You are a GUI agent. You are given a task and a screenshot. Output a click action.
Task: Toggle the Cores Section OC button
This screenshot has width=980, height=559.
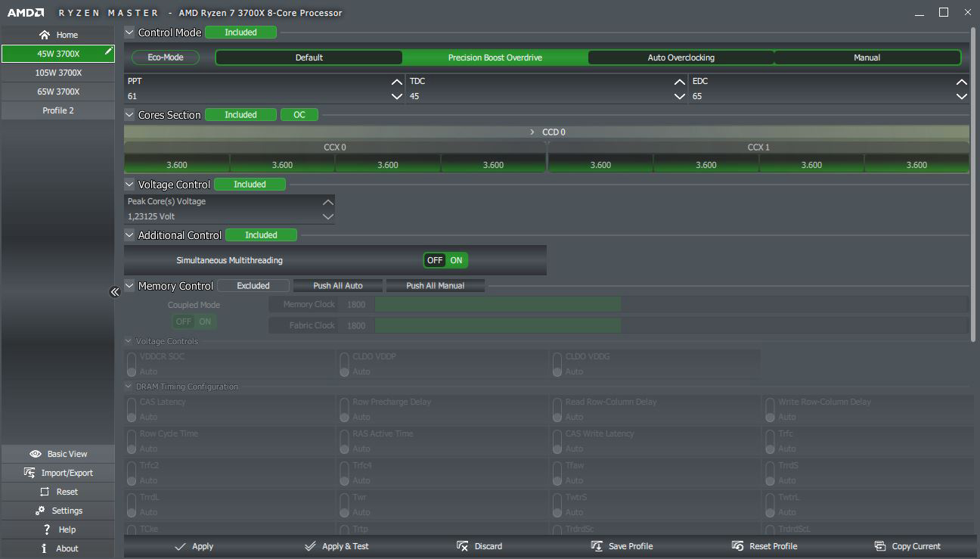tap(299, 115)
